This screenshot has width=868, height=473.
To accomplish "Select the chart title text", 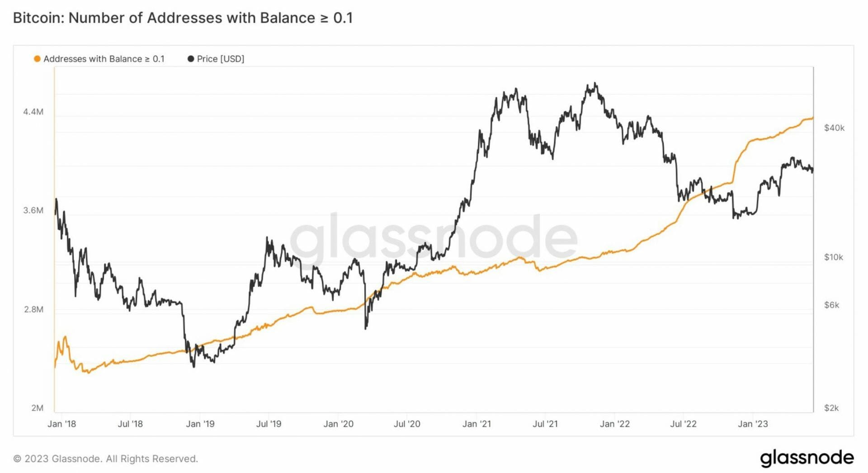I will pos(183,18).
